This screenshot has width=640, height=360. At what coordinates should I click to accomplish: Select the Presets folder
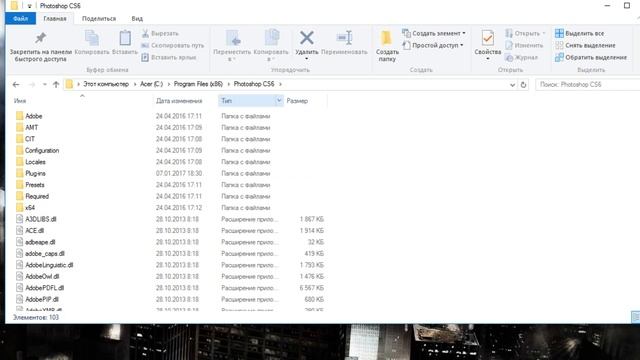point(35,185)
